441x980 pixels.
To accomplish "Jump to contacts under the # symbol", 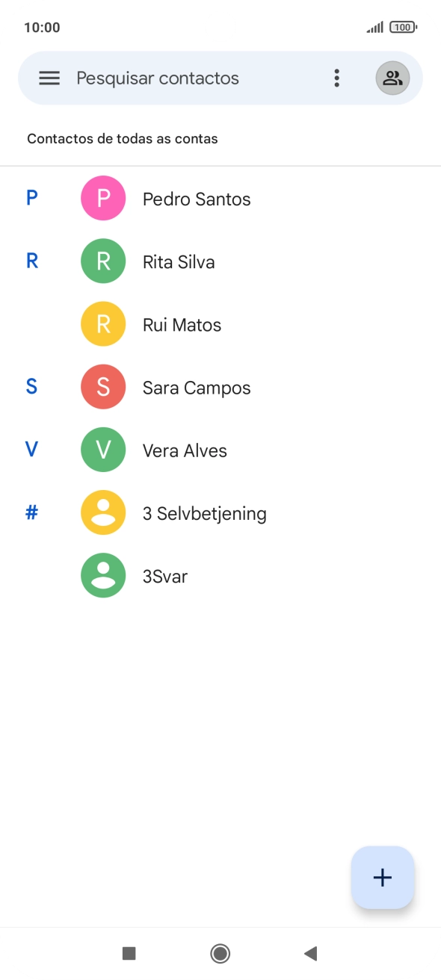I will point(31,512).
